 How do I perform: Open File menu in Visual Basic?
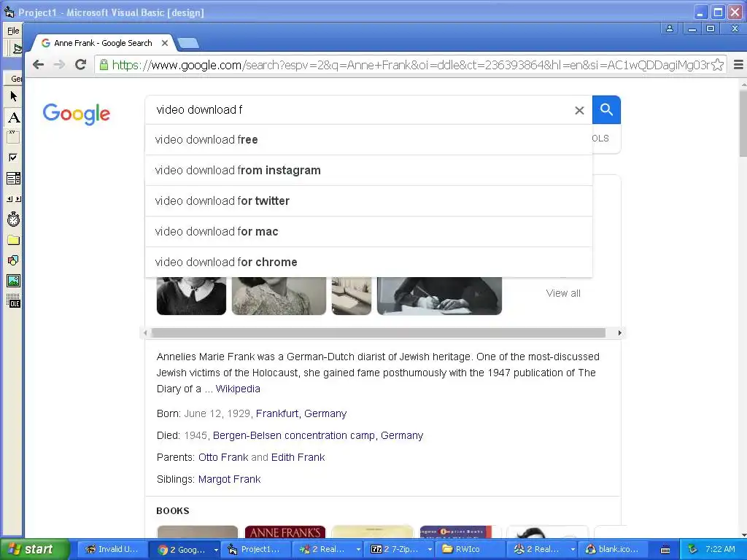click(x=13, y=31)
